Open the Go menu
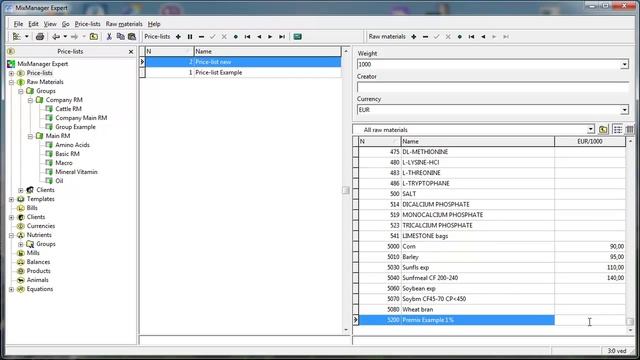This screenshot has height=360, width=640. point(66,24)
